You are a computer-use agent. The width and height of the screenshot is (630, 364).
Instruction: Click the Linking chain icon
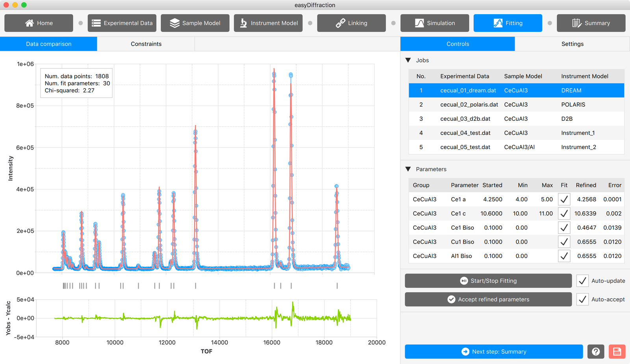(x=341, y=23)
